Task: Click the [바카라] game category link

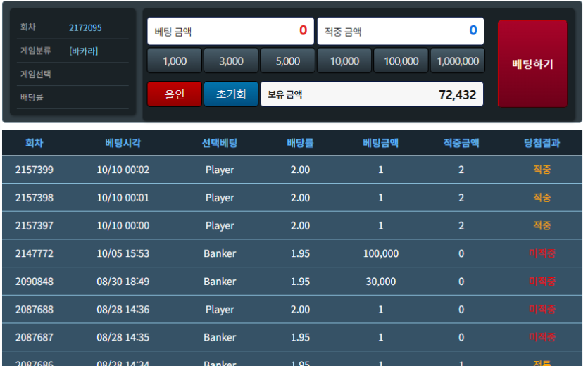Action: (84, 51)
